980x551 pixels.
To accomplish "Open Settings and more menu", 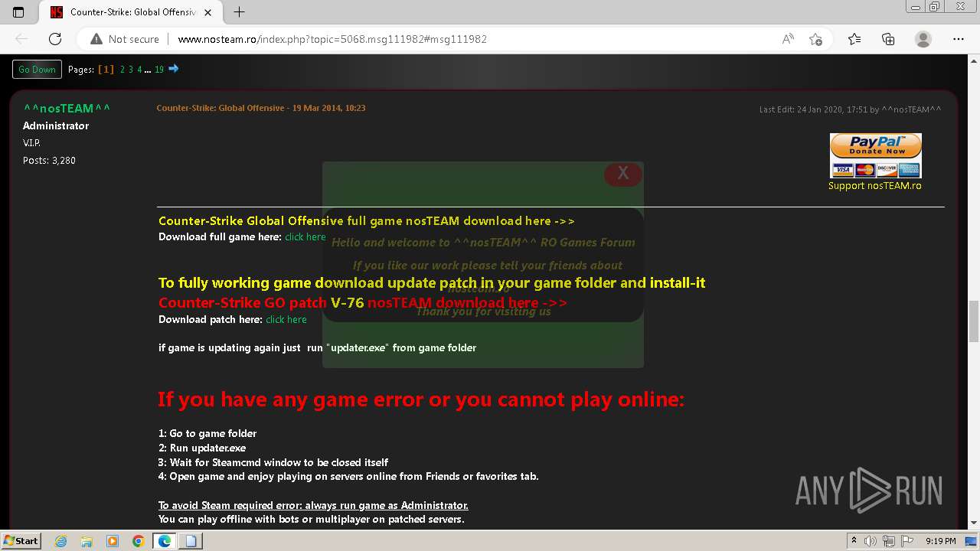I will click(x=959, y=39).
